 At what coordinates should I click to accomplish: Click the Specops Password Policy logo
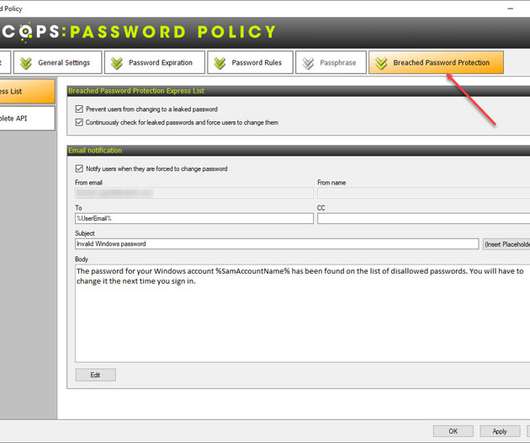coord(139,32)
